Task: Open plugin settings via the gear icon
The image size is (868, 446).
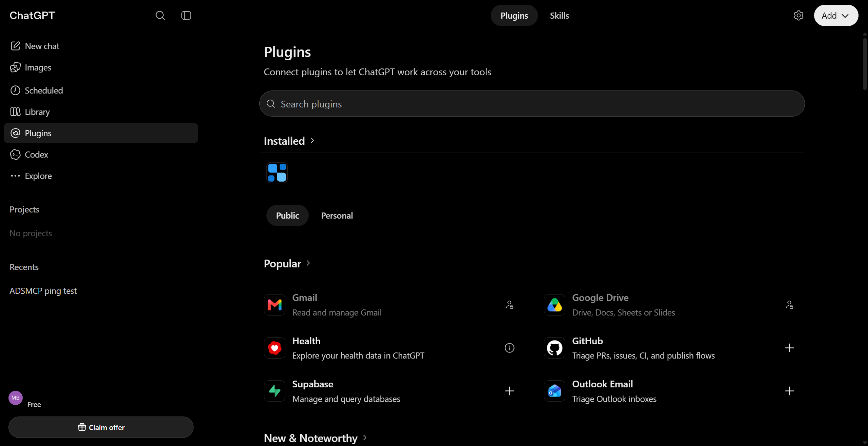Action: [799, 16]
